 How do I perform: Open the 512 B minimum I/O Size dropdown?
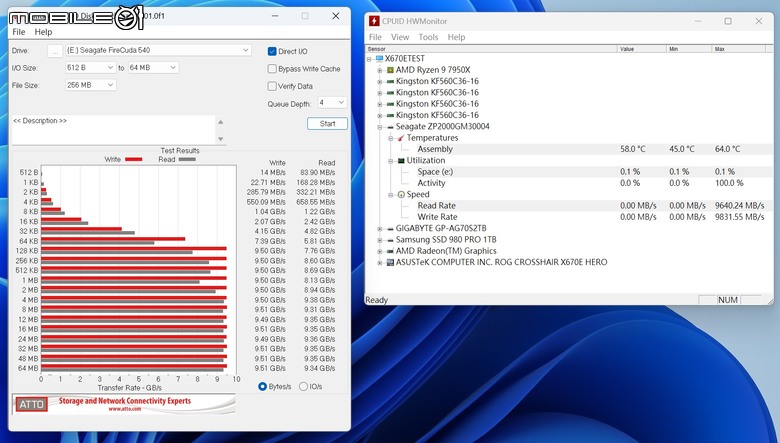(91, 68)
